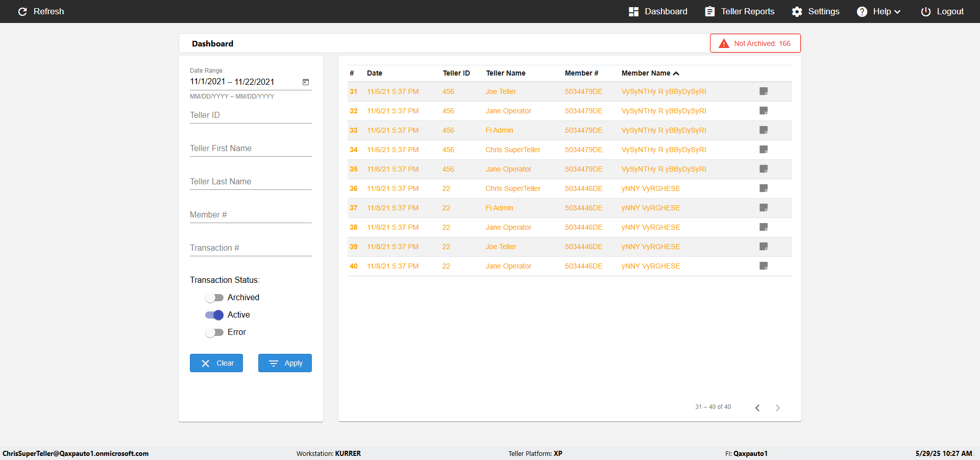
Task: Open the note icon for row 36
Action: pos(764,188)
